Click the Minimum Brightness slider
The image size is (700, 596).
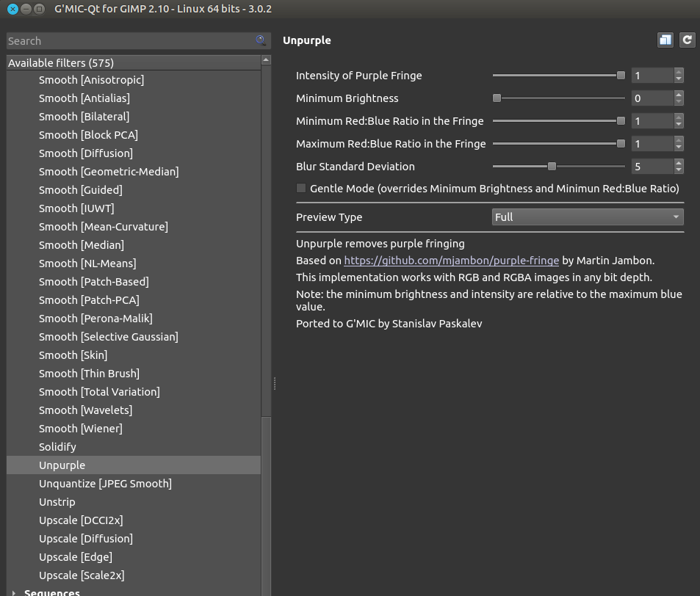(558, 98)
